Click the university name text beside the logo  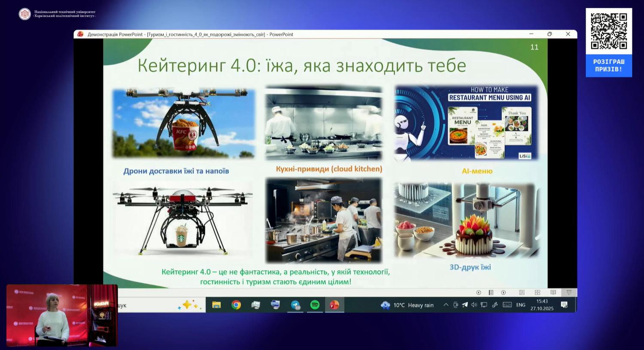[65, 14]
